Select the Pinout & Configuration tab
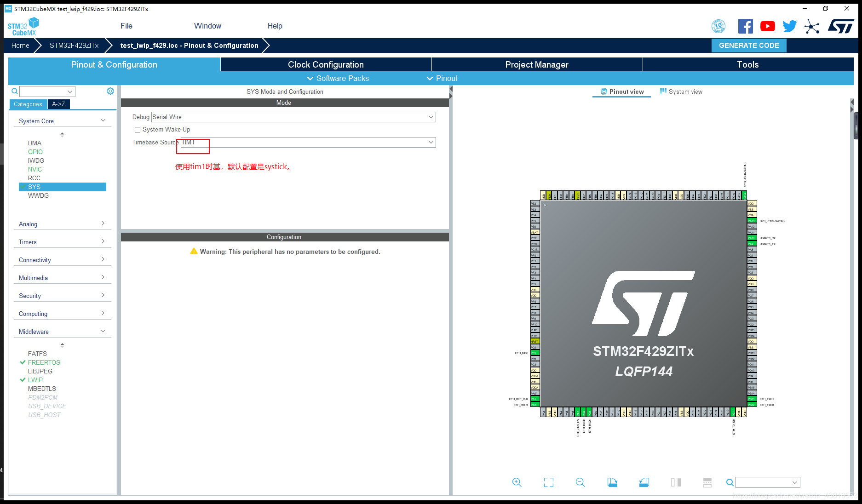Screen dimensions: 862x504 point(114,64)
